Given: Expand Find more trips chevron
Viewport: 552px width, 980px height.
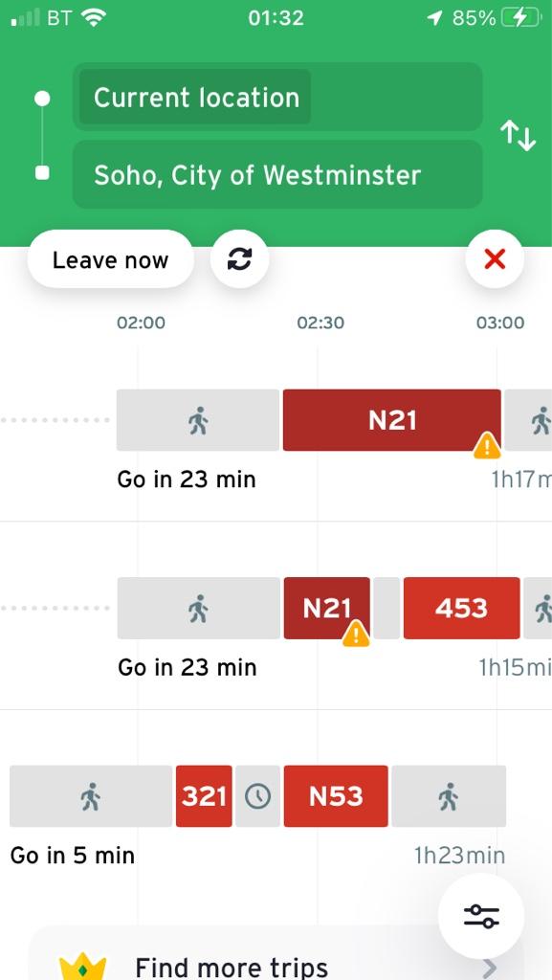Looking at the screenshot, I should [x=491, y=969].
